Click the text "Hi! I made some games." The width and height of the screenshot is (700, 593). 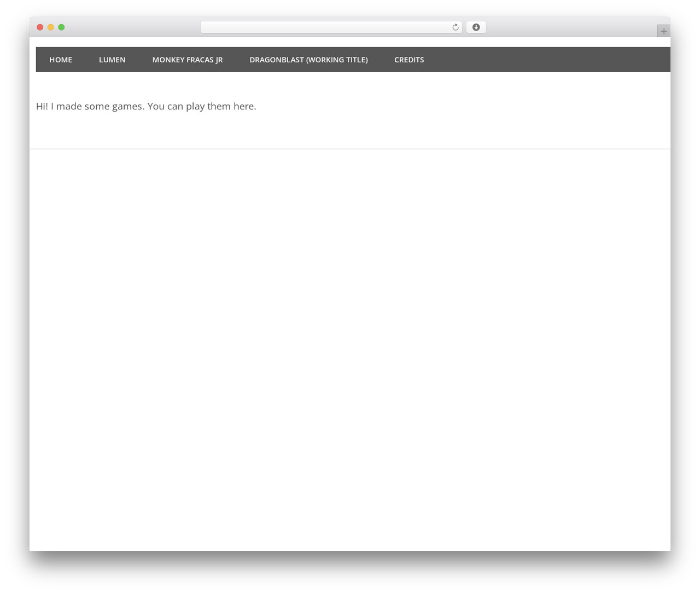90,106
